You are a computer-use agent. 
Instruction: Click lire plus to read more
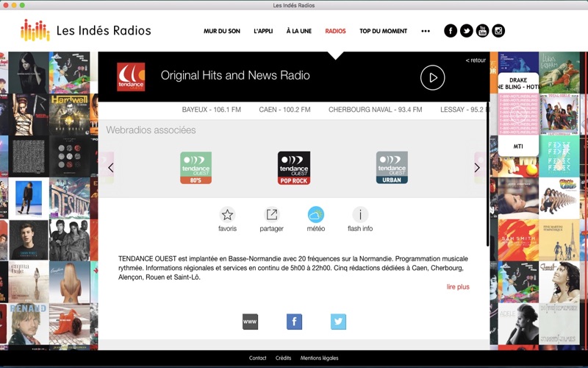[458, 287]
